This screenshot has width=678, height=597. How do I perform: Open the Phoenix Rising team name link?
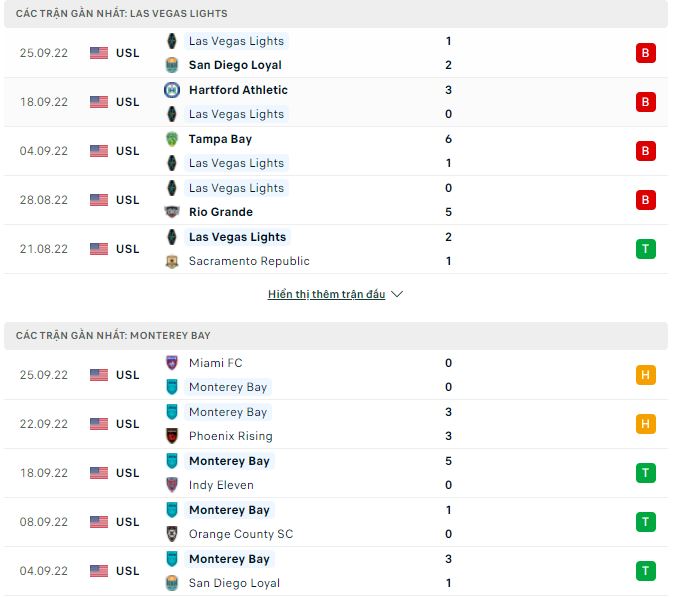tap(230, 436)
